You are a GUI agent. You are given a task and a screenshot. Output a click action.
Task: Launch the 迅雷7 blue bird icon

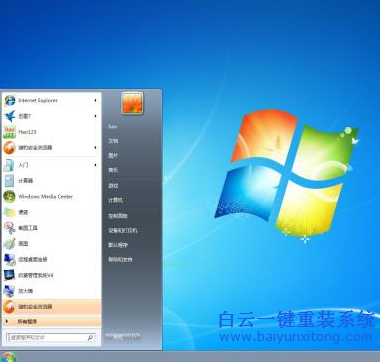[9, 116]
